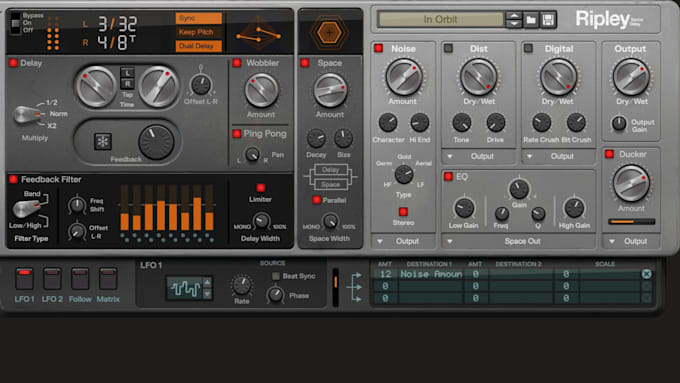Click the Dist Dry/Wet knob
680x383 pixels.
tap(478, 77)
